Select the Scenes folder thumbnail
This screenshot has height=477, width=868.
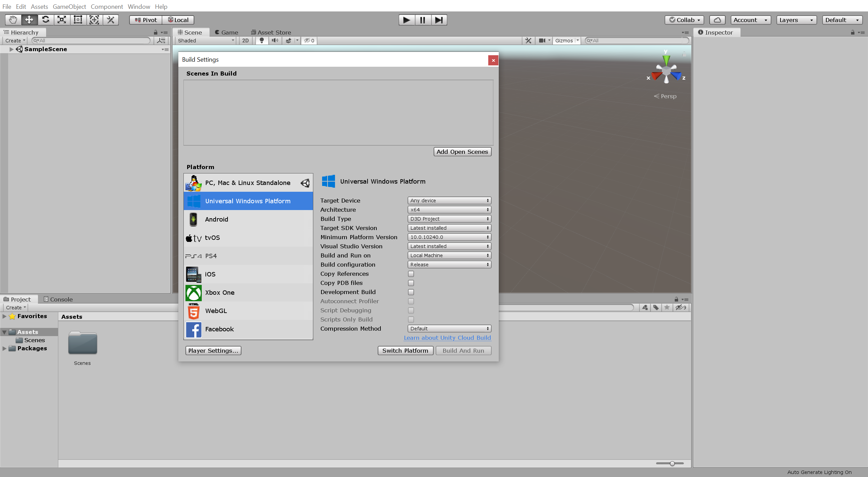click(82, 343)
